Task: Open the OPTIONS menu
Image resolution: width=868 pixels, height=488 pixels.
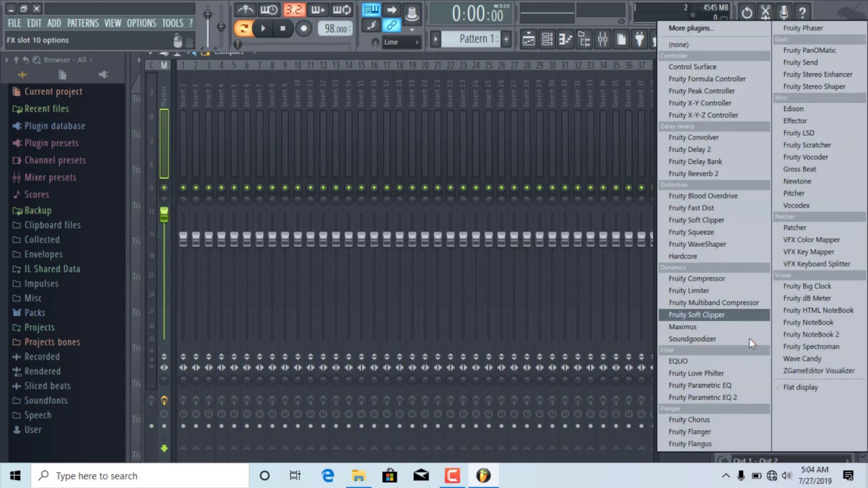Action: (x=141, y=23)
